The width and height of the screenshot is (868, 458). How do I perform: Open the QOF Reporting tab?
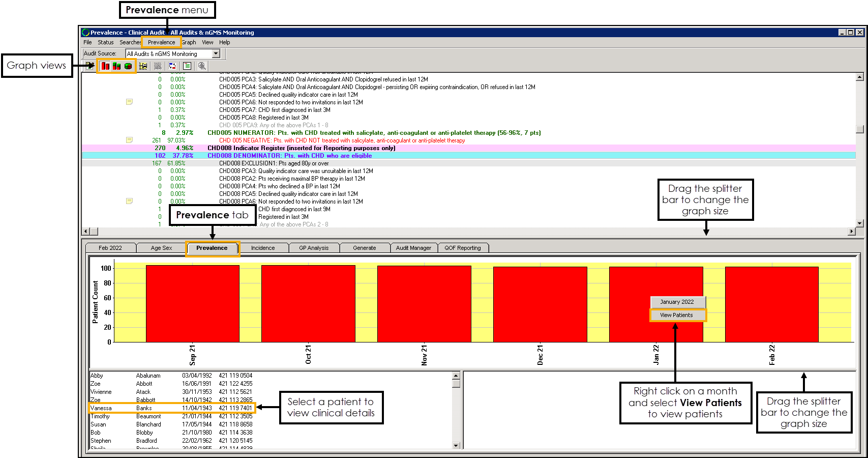(x=462, y=248)
